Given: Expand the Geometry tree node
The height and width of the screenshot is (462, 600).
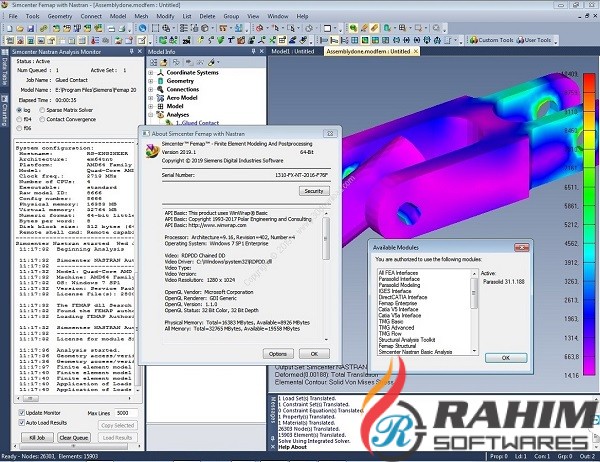Looking at the screenshot, I should [150, 79].
